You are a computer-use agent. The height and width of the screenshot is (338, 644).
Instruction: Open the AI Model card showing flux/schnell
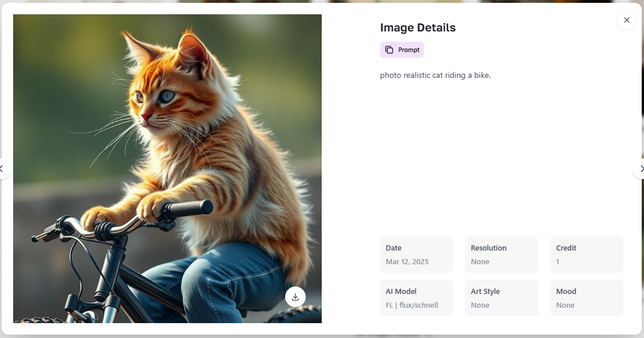[416, 297]
